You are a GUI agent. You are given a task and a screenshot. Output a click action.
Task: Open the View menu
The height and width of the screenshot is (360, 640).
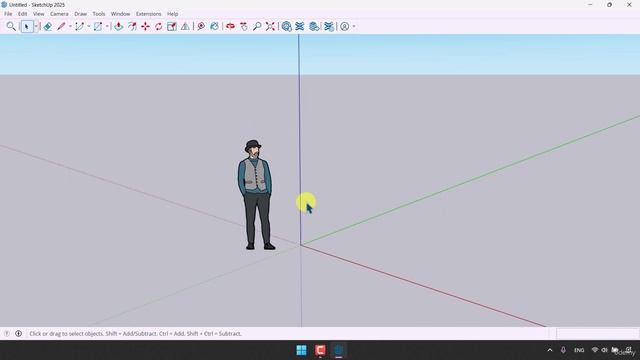[39, 14]
